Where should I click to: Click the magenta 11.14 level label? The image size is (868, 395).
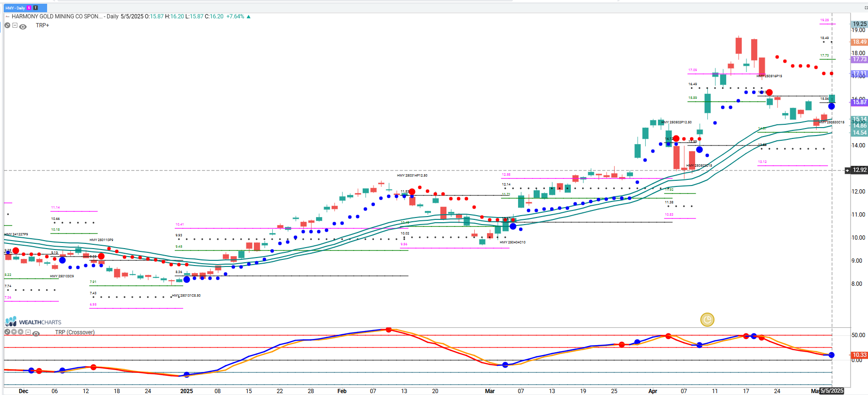[55, 207]
